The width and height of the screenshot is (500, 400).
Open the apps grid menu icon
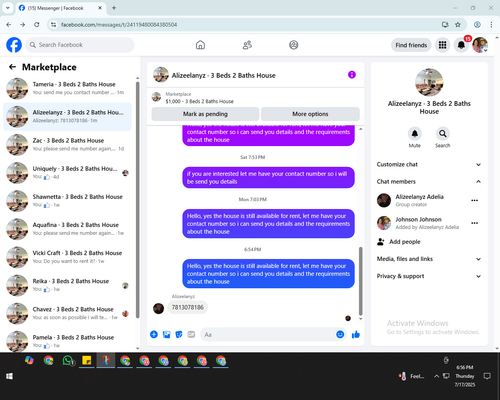click(442, 45)
